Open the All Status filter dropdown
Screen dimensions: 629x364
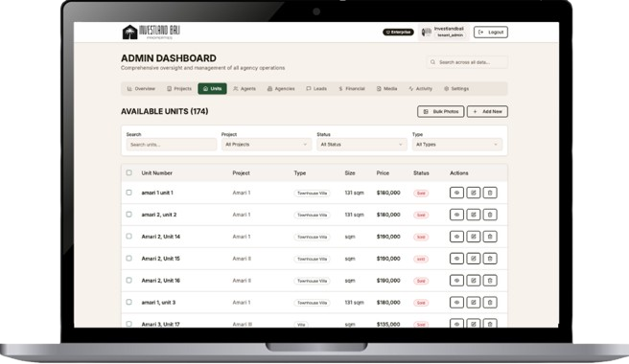pyautogui.click(x=361, y=145)
